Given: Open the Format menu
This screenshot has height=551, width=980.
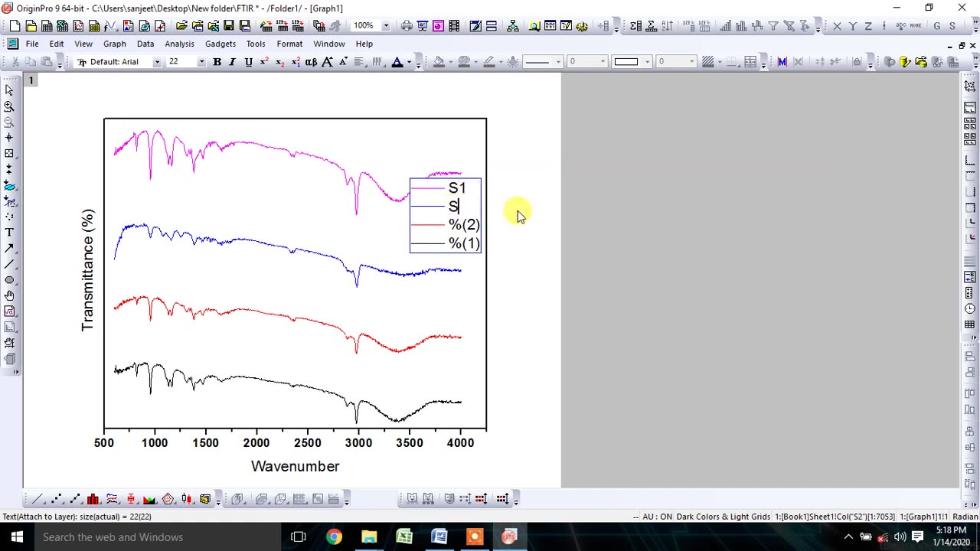Looking at the screenshot, I should 290,44.
